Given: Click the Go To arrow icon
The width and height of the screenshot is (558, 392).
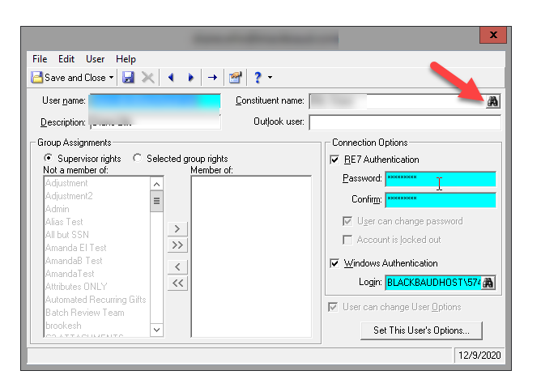Looking at the screenshot, I should coord(212,77).
